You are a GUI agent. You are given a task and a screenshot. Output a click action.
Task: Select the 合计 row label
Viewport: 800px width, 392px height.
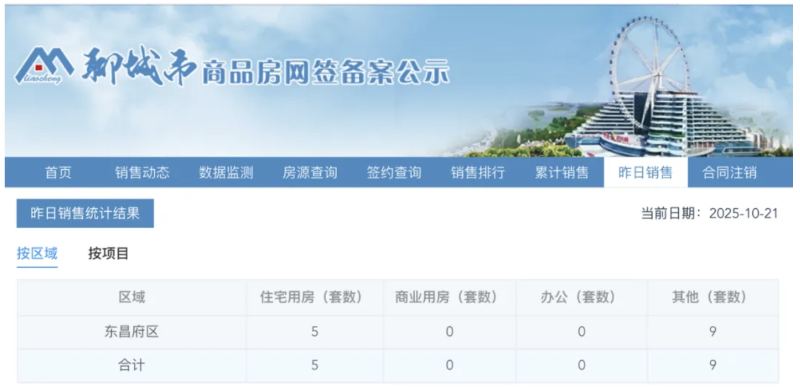pos(132,365)
